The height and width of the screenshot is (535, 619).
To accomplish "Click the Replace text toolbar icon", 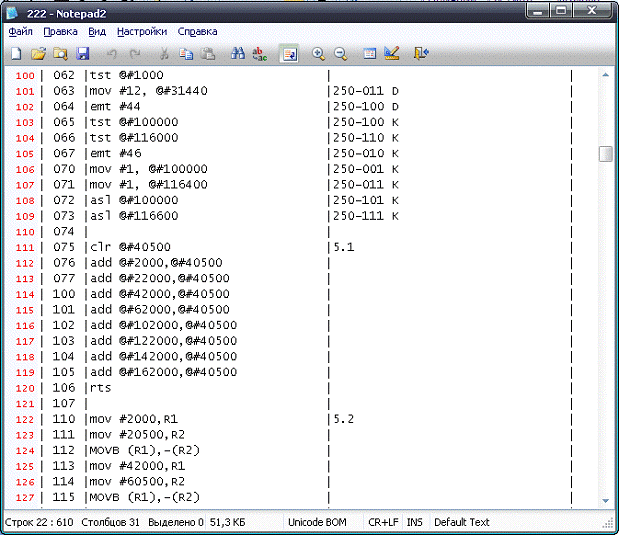I will [x=259, y=53].
